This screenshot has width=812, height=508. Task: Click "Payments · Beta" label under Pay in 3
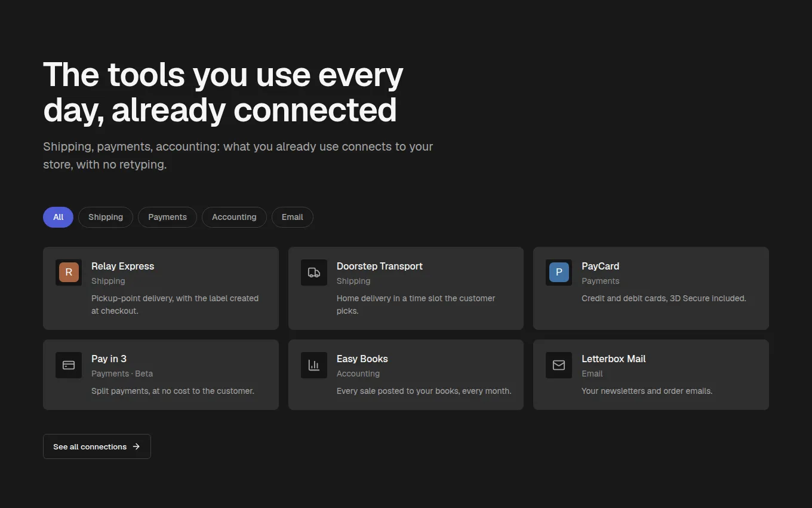click(122, 374)
